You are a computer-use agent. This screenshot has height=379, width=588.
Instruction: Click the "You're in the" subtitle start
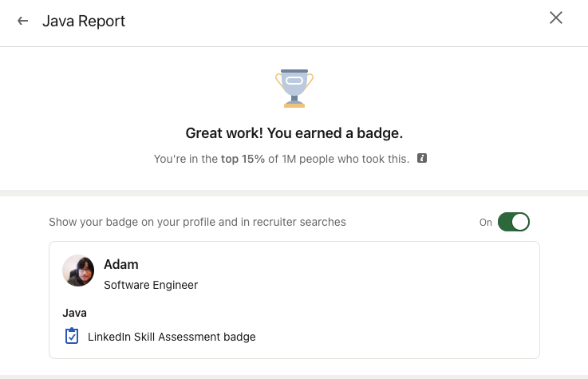point(185,159)
